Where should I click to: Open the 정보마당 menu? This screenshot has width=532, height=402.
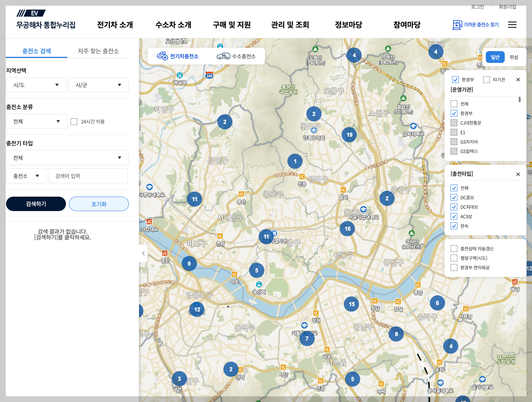pos(349,25)
